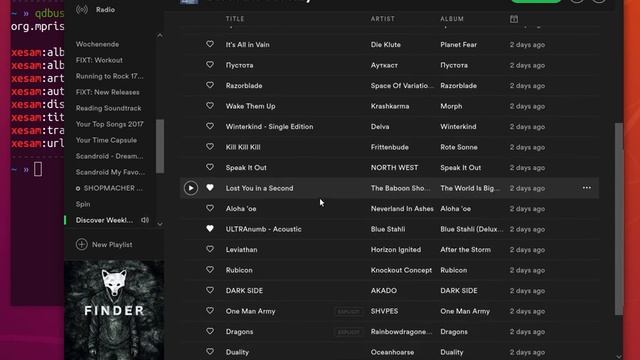Select Scandroid My Favo... playlist

click(110, 172)
